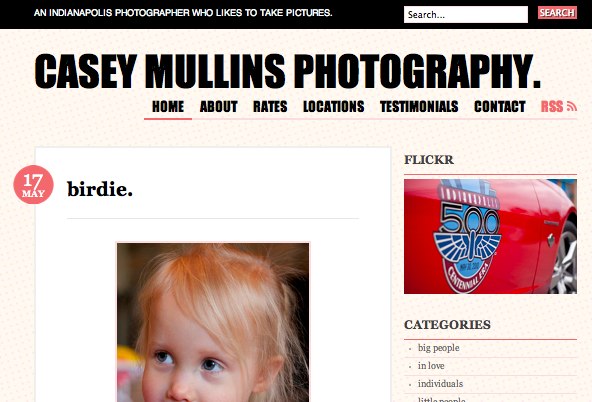The height and width of the screenshot is (402, 592).
Task: Open the individuals category
Action: tap(440, 384)
